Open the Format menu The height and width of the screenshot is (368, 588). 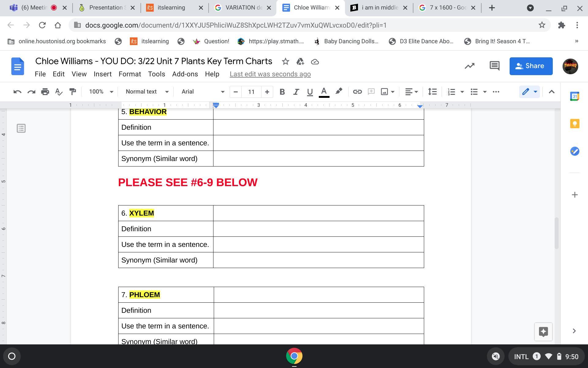click(130, 74)
